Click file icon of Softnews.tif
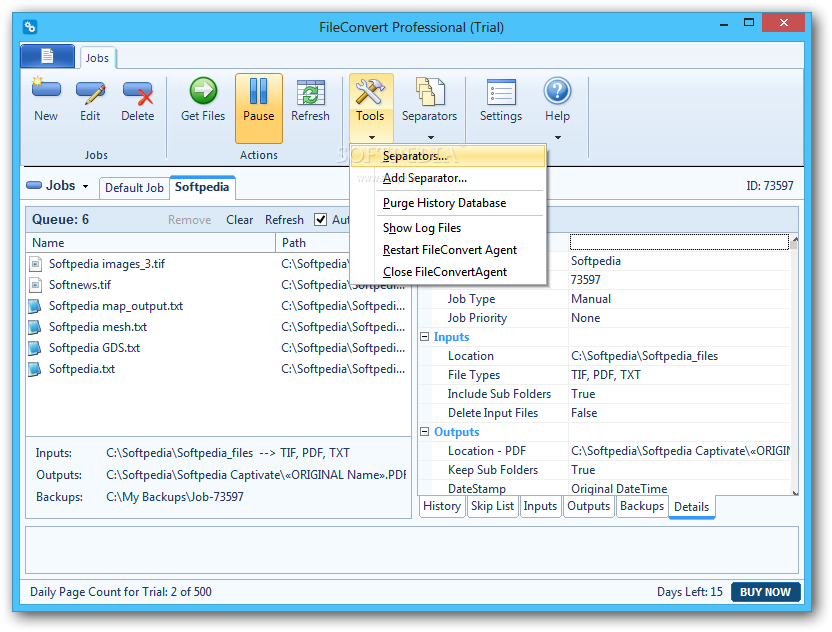 [36, 285]
